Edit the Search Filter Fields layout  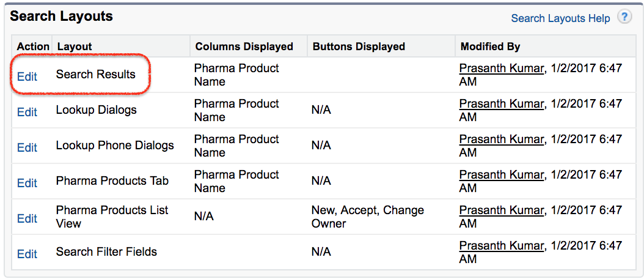(x=27, y=254)
